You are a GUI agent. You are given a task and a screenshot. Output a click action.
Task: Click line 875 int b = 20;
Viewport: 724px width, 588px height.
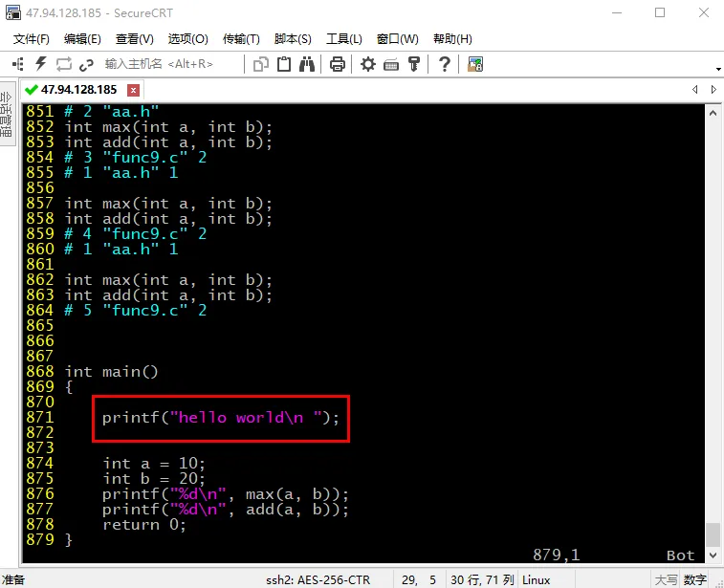(x=154, y=478)
